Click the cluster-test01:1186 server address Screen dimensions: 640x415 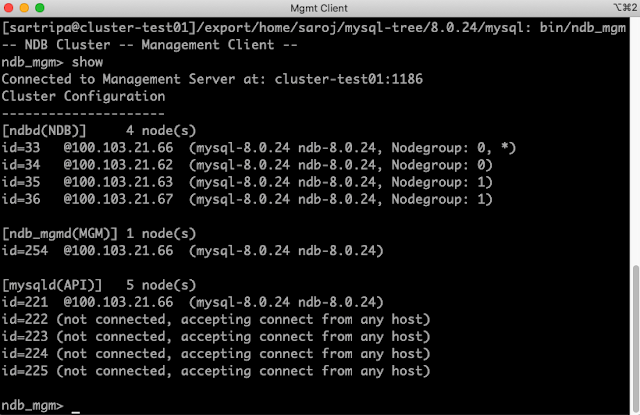[x=349, y=79]
